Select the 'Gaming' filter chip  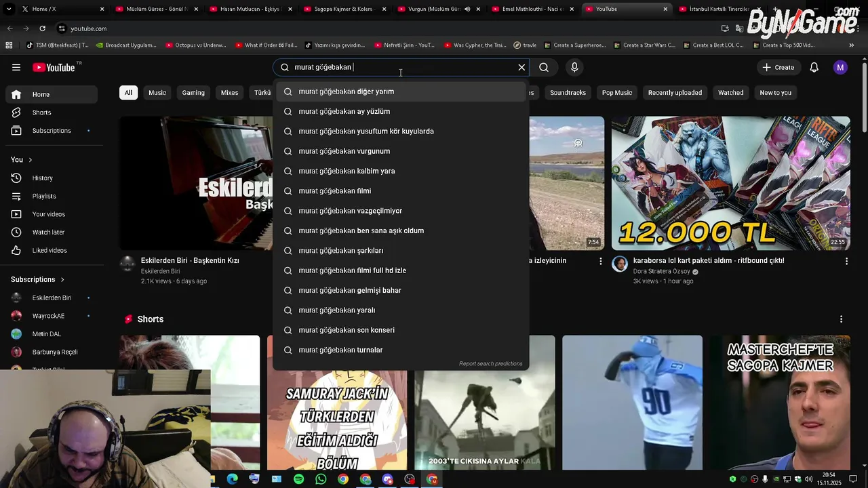coord(193,92)
